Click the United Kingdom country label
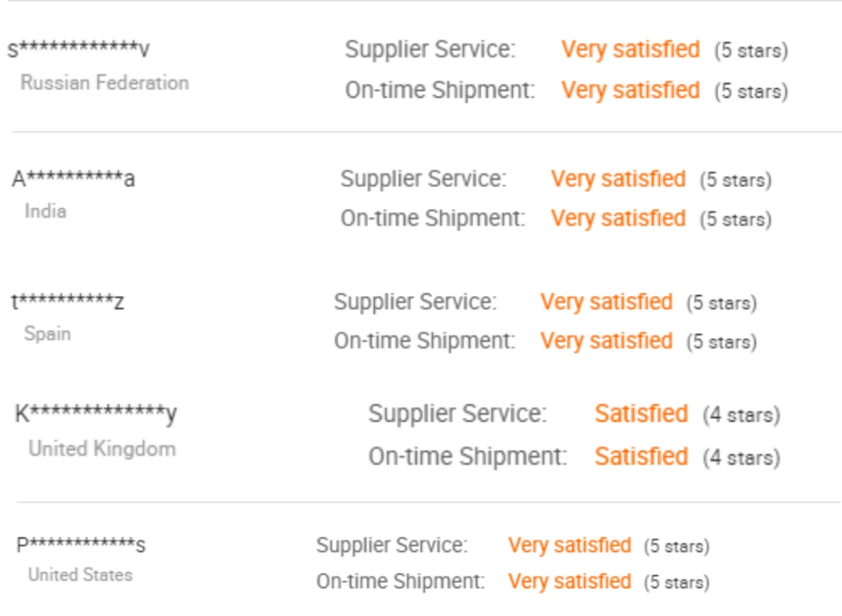Image resolution: width=842 pixels, height=616 pixels. tap(102, 448)
